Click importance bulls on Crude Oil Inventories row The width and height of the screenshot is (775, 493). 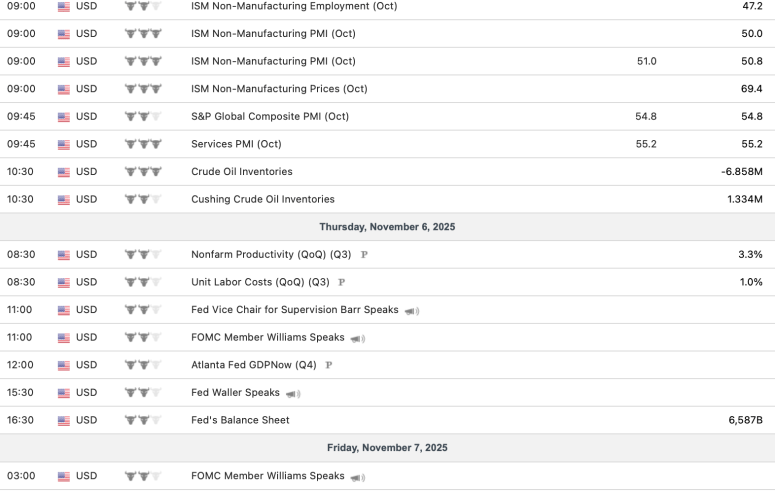click(x=143, y=172)
